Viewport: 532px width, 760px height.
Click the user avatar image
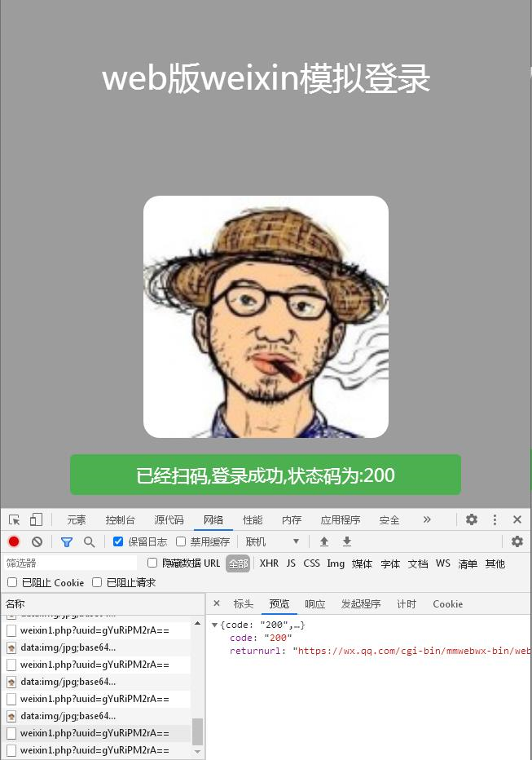[x=266, y=316]
